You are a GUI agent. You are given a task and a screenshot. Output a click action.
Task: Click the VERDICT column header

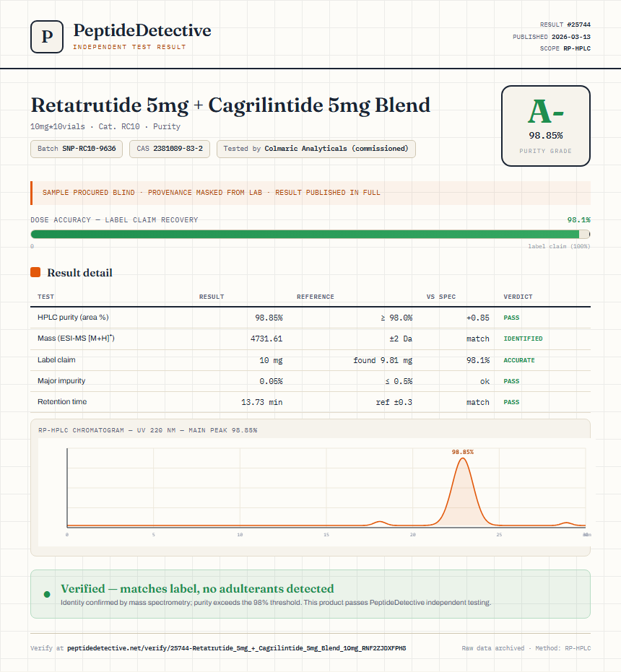[x=518, y=297]
